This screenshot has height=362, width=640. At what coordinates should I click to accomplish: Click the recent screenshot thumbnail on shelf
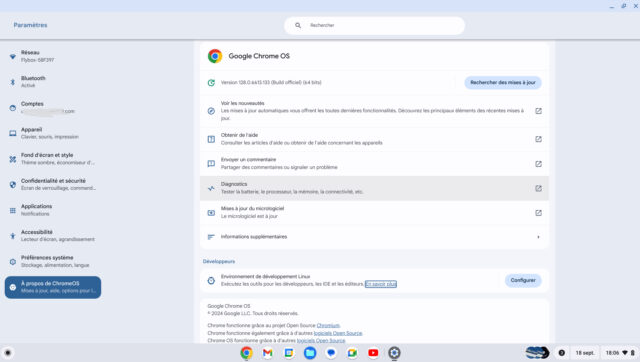click(537, 352)
